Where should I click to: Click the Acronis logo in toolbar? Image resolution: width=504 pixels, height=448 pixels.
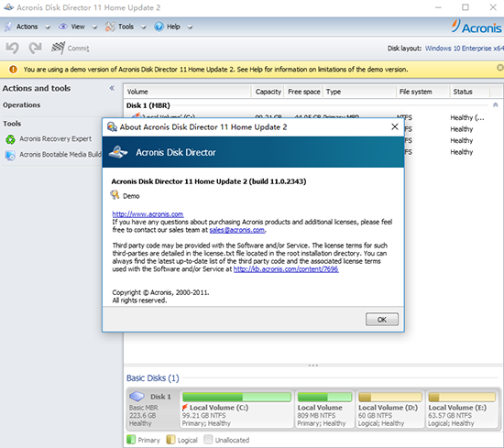tap(477, 27)
